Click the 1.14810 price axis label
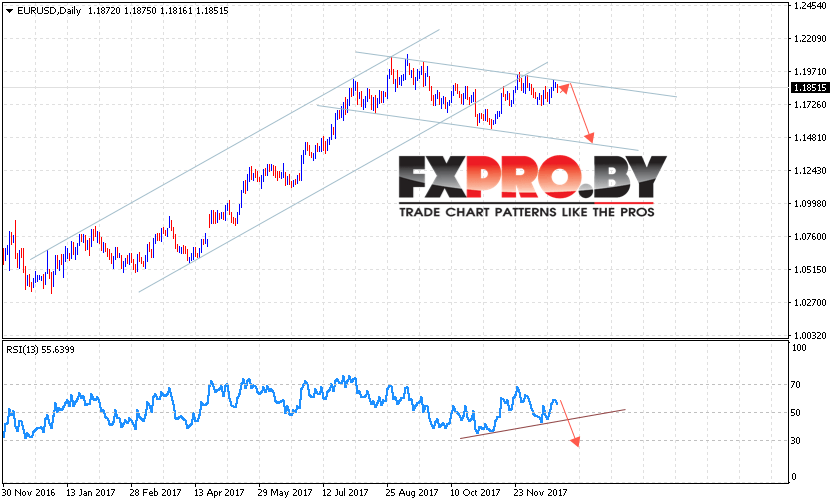831x504 pixels. [810, 138]
